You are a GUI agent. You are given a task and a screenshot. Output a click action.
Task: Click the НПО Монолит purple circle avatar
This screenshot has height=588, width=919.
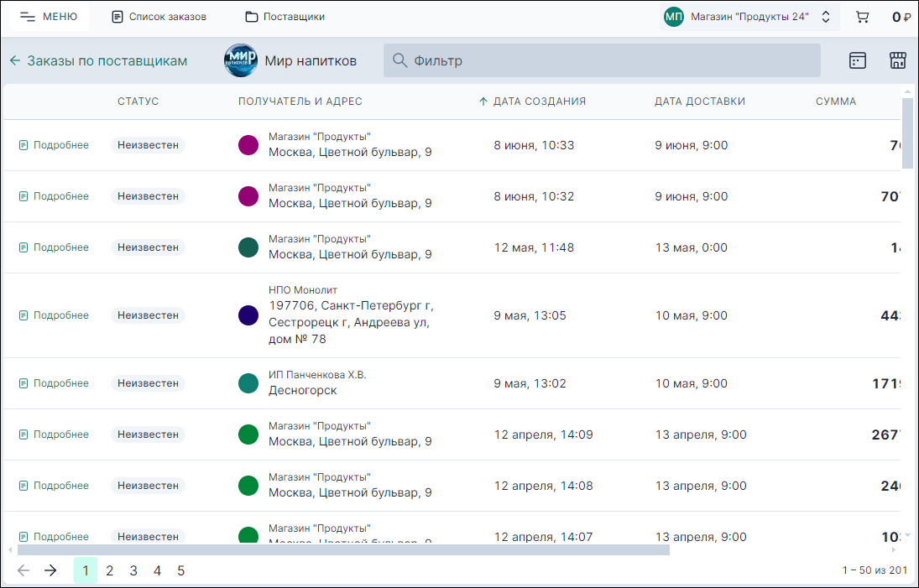click(x=248, y=315)
